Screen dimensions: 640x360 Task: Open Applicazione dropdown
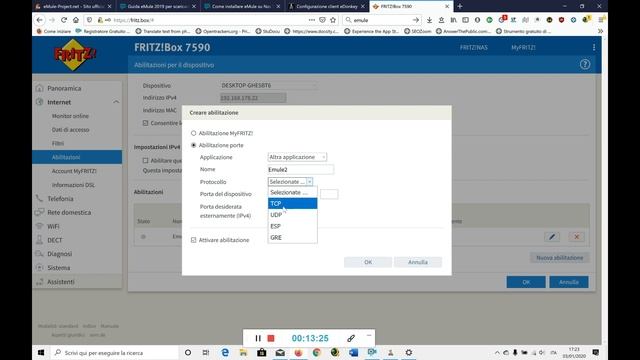point(297,157)
